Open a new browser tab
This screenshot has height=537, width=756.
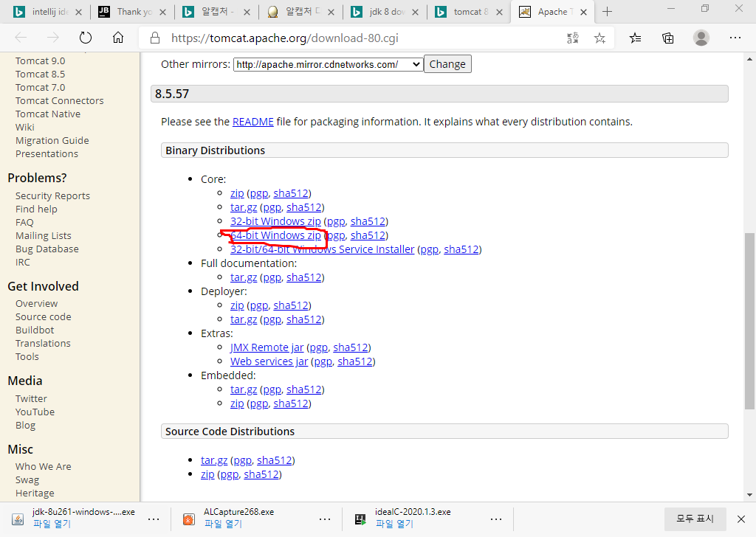click(607, 12)
